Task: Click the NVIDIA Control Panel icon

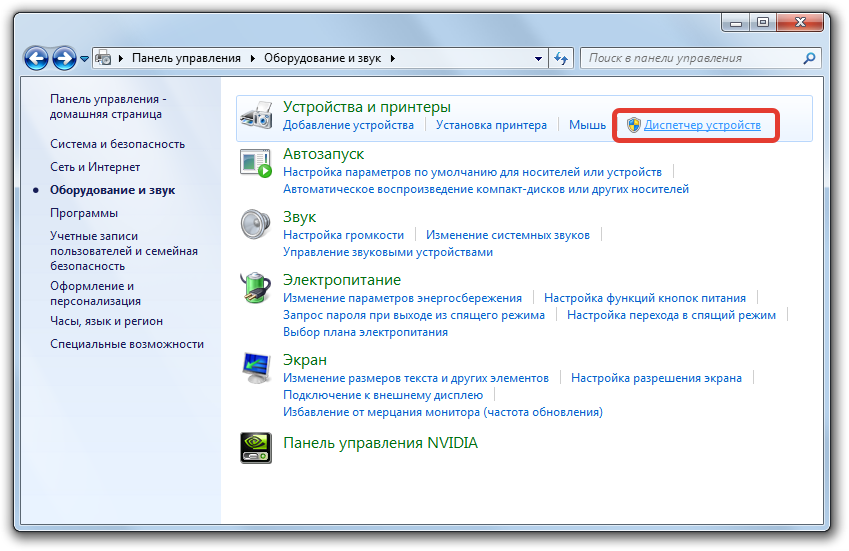Action: [x=256, y=447]
